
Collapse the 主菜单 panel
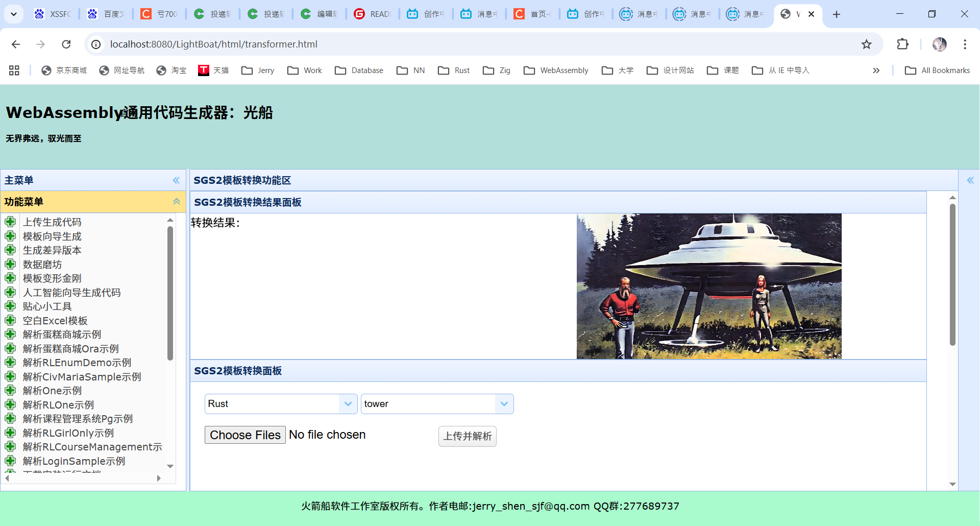177,180
